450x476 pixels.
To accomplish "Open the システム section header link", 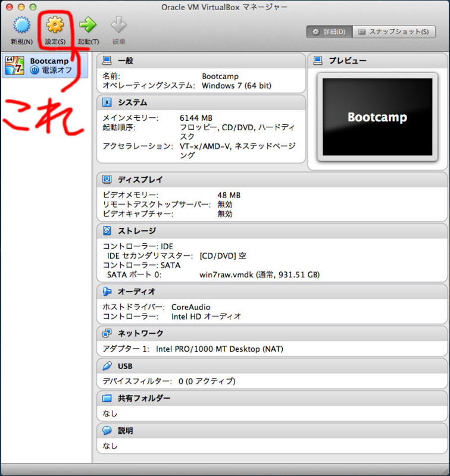I will click(132, 102).
